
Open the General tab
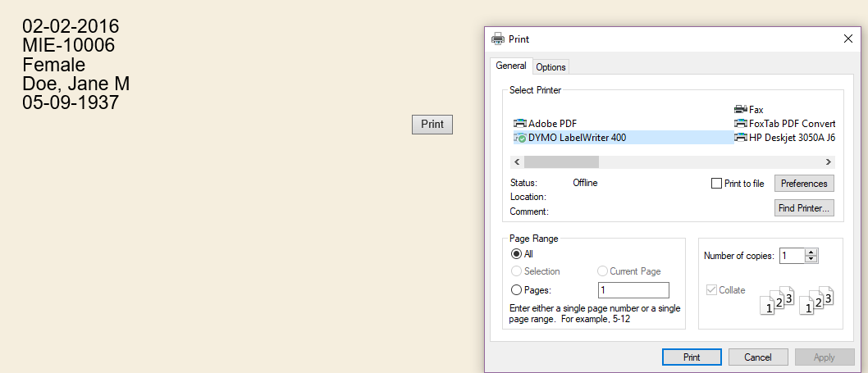pos(511,66)
